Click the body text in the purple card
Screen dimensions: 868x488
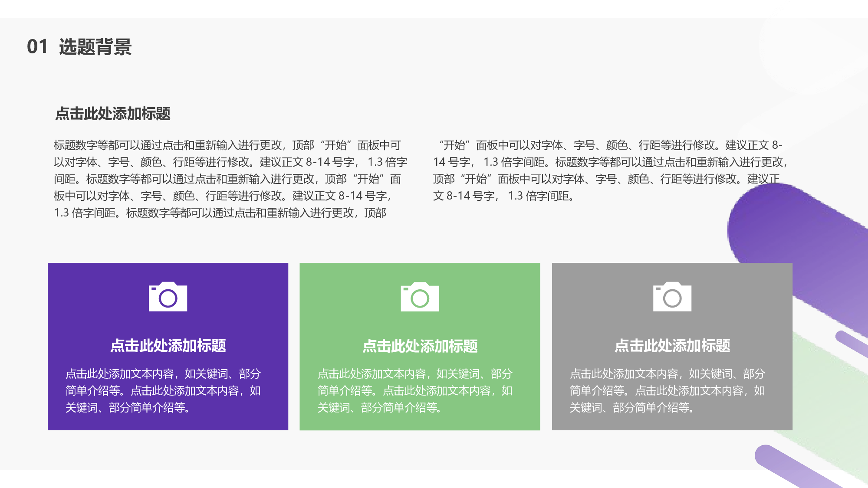163,390
